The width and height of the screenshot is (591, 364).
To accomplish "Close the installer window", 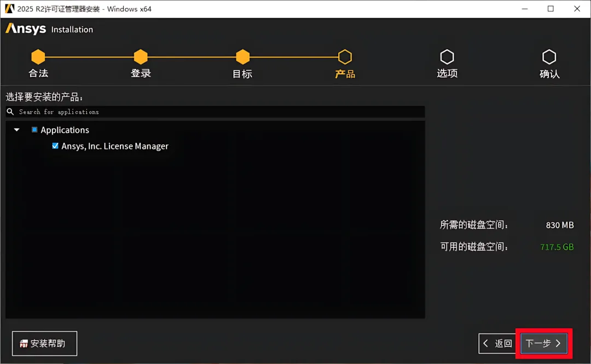I will pyautogui.click(x=577, y=9).
